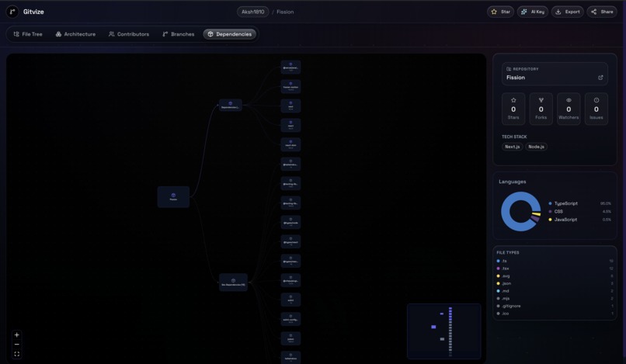The width and height of the screenshot is (626, 364).
Task: Select the react-dom package node
Action: click(x=290, y=144)
